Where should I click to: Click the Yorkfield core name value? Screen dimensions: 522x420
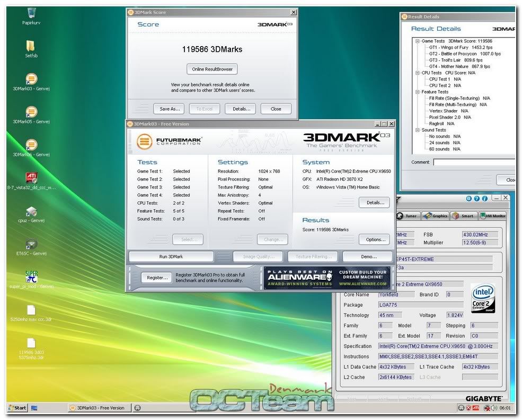tap(396, 294)
